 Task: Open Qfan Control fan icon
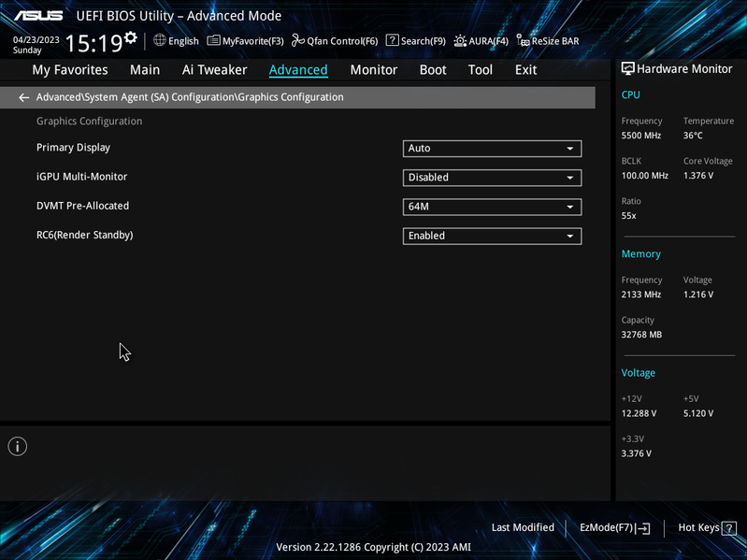(x=298, y=40)
